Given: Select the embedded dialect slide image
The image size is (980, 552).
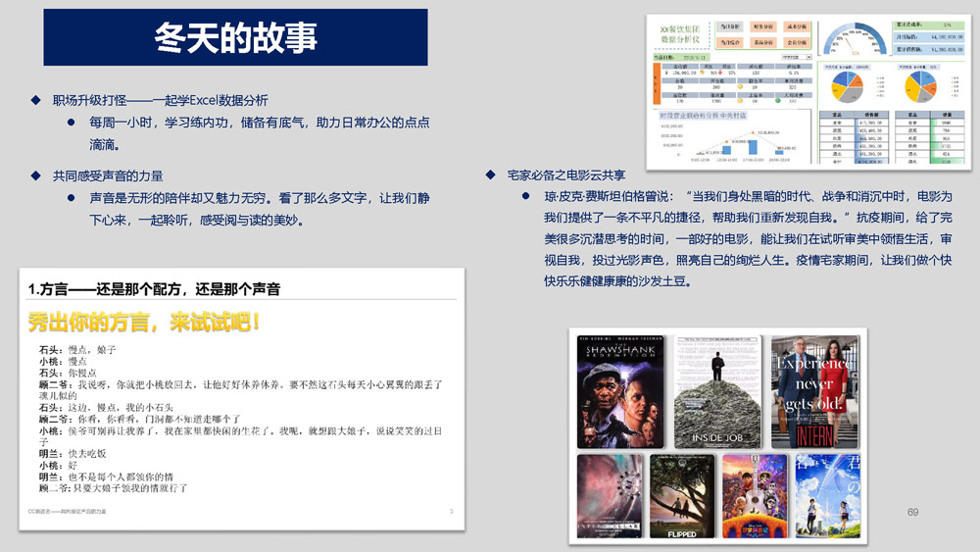Looking at the screenshot, I should pyautogui.click(x=242, y=399).
